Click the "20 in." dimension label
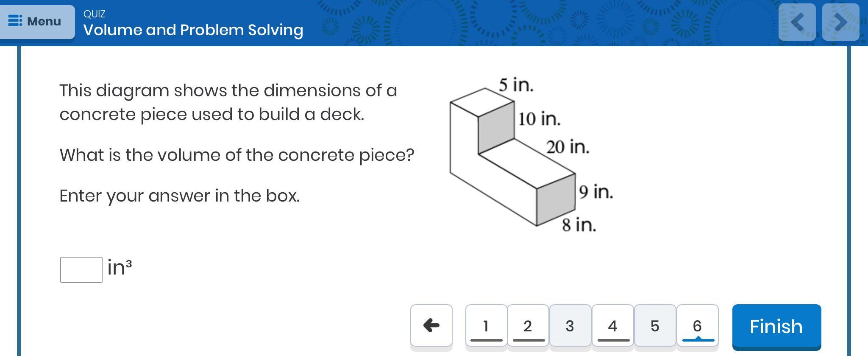Screen dimensions: 868x356 tap(568, 147)
